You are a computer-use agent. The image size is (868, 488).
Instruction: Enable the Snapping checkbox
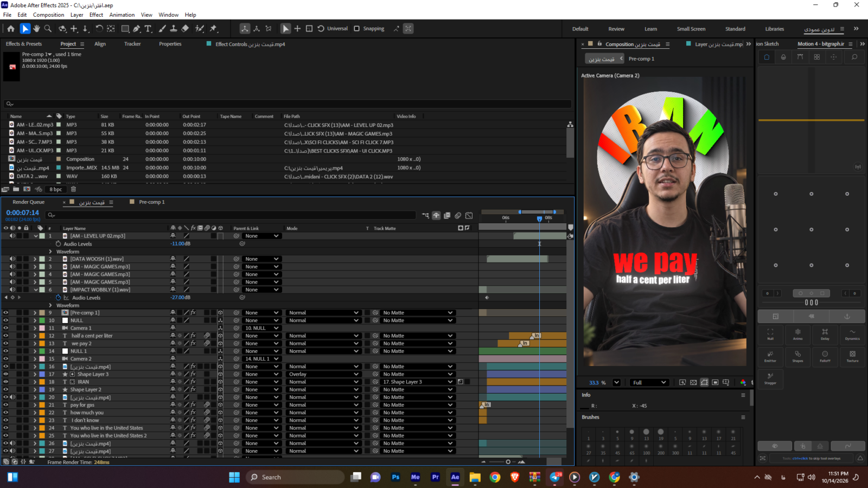356,29
